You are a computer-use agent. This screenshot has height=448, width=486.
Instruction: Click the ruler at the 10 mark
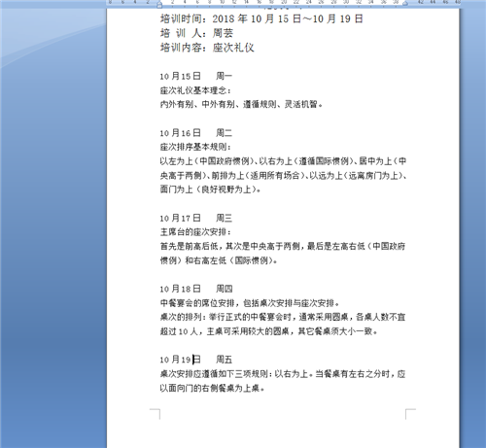pos(223,2)
